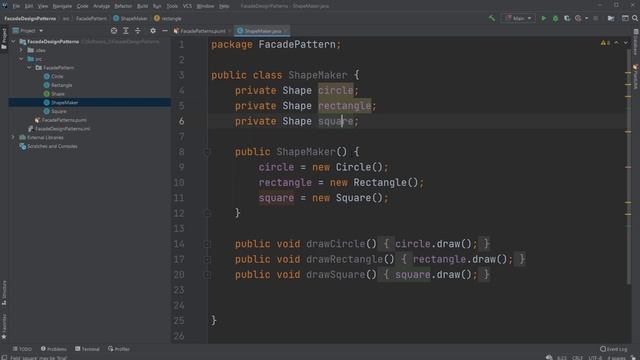Expand the drawSquare method fold marker
640x360 pixels.
[207, 275]
